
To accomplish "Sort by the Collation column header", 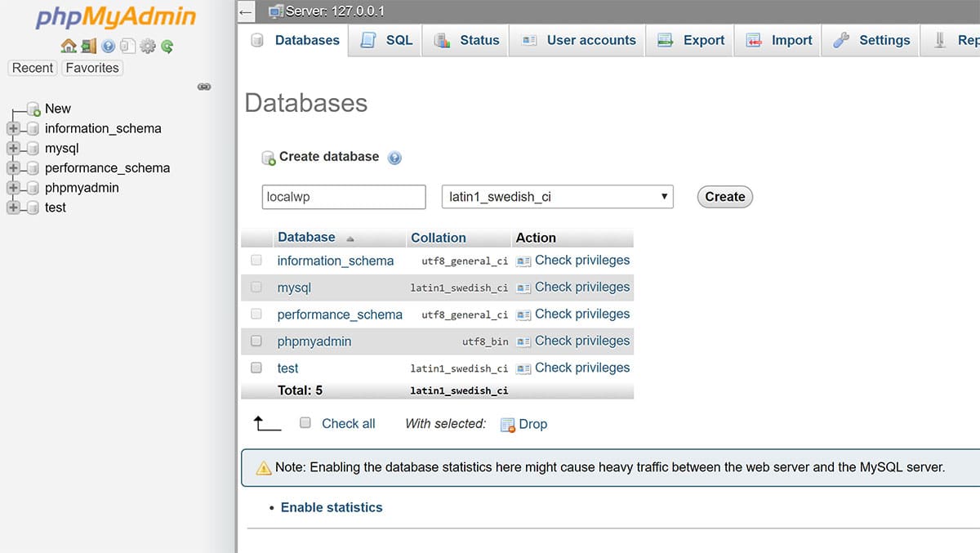I will click(x=439, y=238).
